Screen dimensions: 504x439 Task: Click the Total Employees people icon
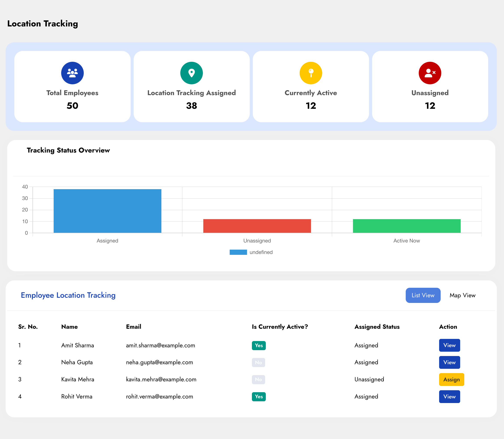click(x=72, y=73)
